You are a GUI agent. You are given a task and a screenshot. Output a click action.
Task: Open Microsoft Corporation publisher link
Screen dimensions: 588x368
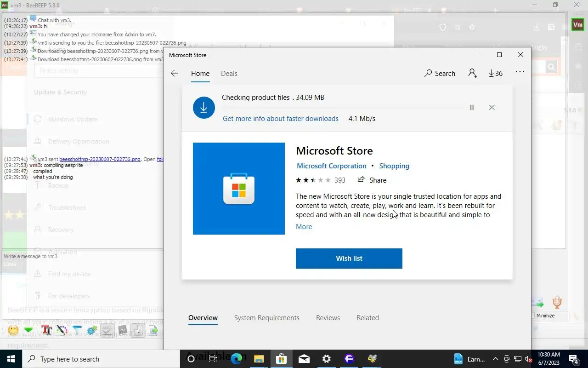[x=332, y=166]
